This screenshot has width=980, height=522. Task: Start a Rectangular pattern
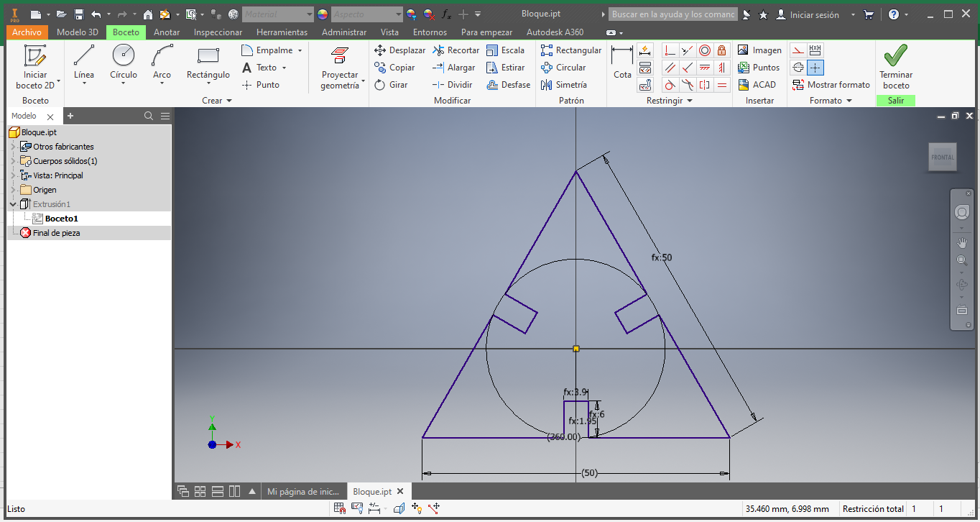[x=571, y=50]
